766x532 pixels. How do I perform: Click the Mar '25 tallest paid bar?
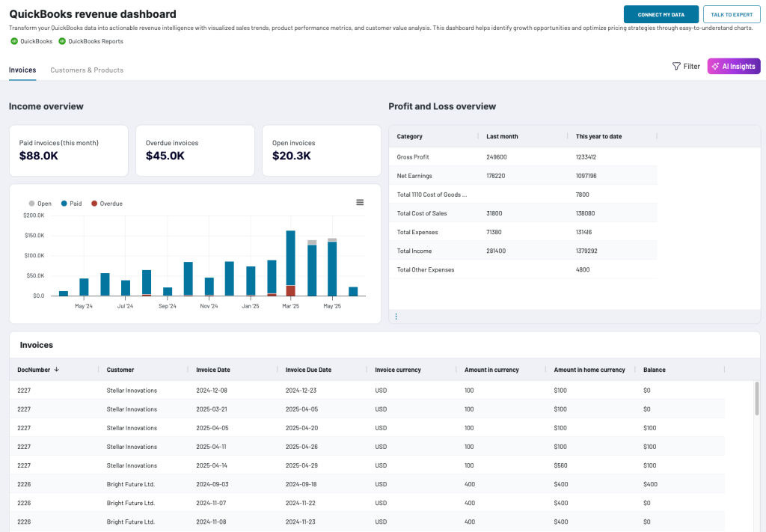coord(291,257)
